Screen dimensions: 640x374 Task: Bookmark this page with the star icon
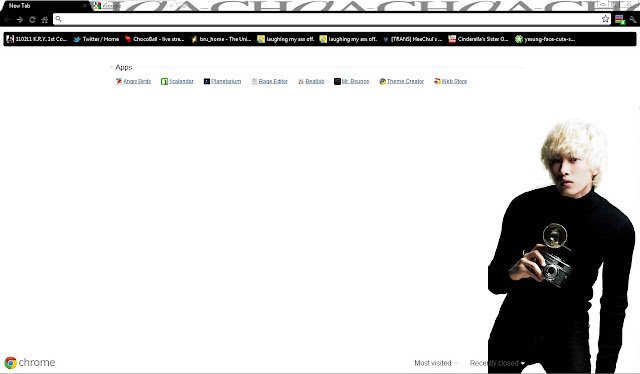pyautogui.click(x=605, y=19)
